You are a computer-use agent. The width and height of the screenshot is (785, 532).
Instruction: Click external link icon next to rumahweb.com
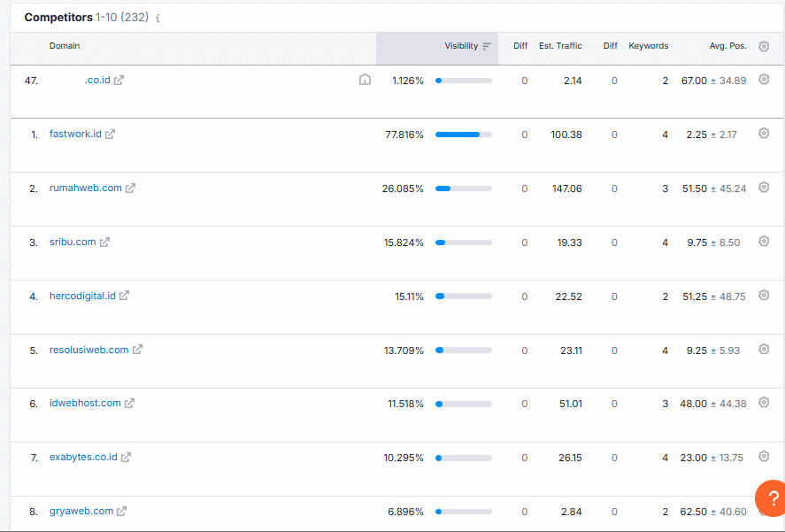(130, 188)
